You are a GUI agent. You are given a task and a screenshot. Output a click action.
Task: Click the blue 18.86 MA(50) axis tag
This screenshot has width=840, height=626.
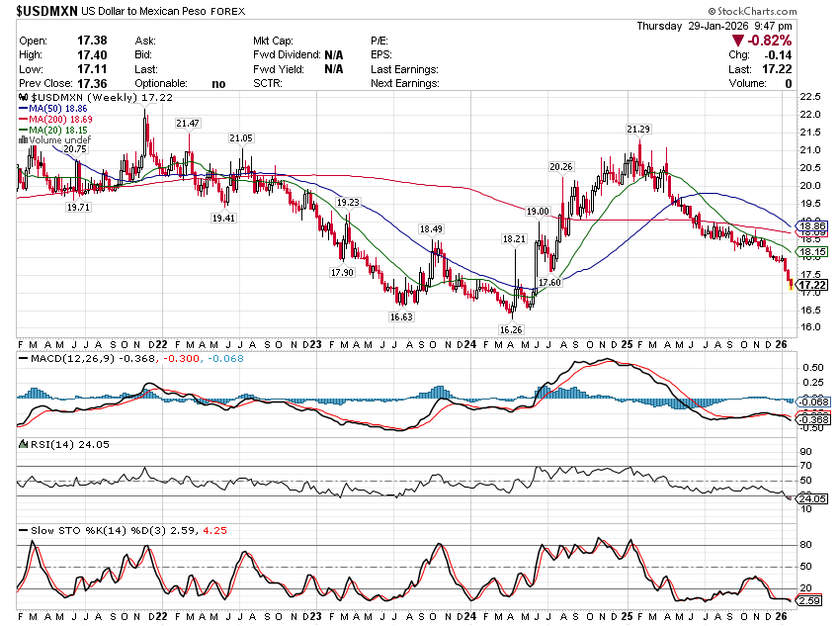pos(812,226)
